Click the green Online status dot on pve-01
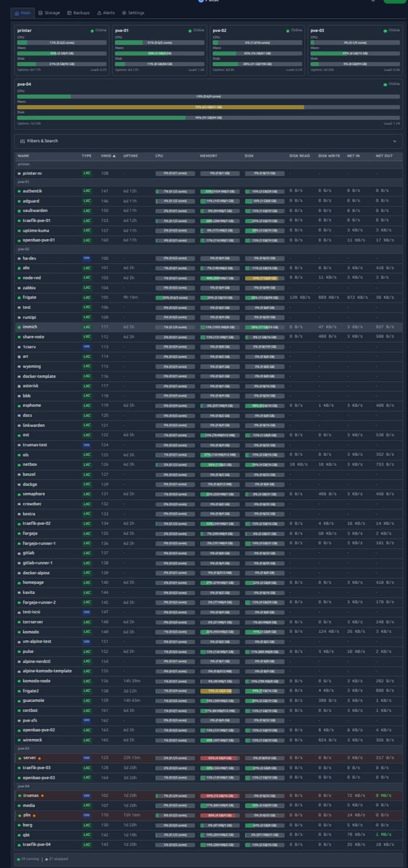The image size is (408, 868). pos(190,30)
